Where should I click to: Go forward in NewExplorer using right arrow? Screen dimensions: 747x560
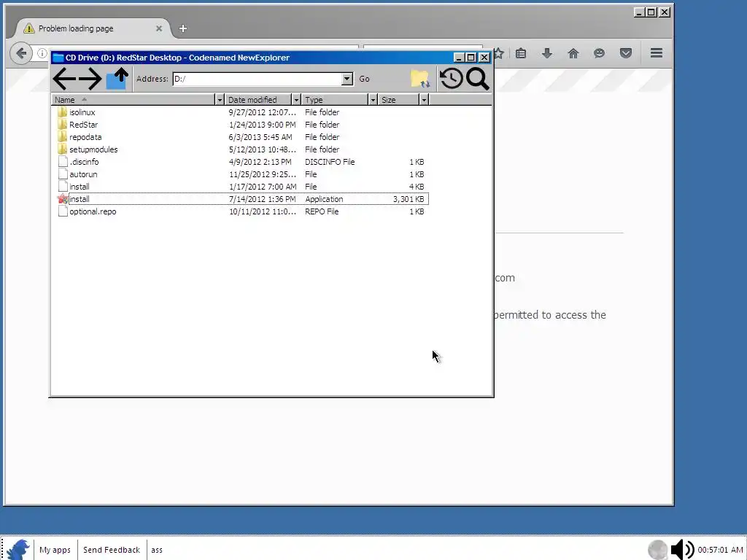(90, 79)
